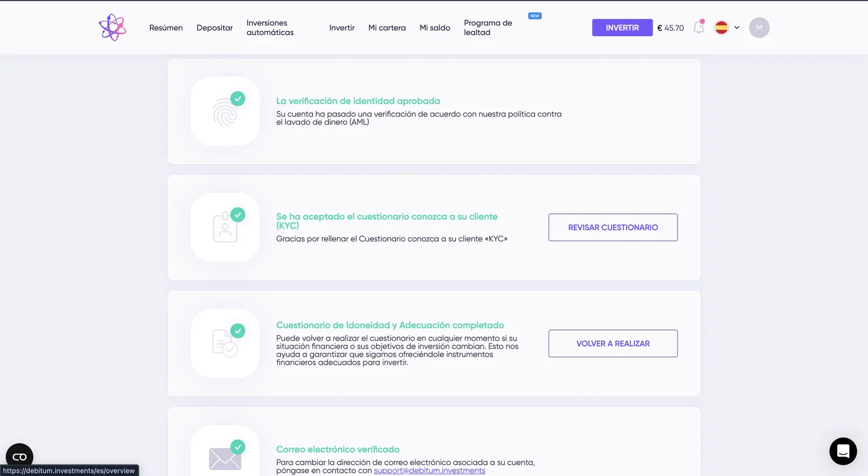Click the KYC ID badge icon
This screenshot has height=476, width=868.
pyautogui.click(x=225, y=227)
